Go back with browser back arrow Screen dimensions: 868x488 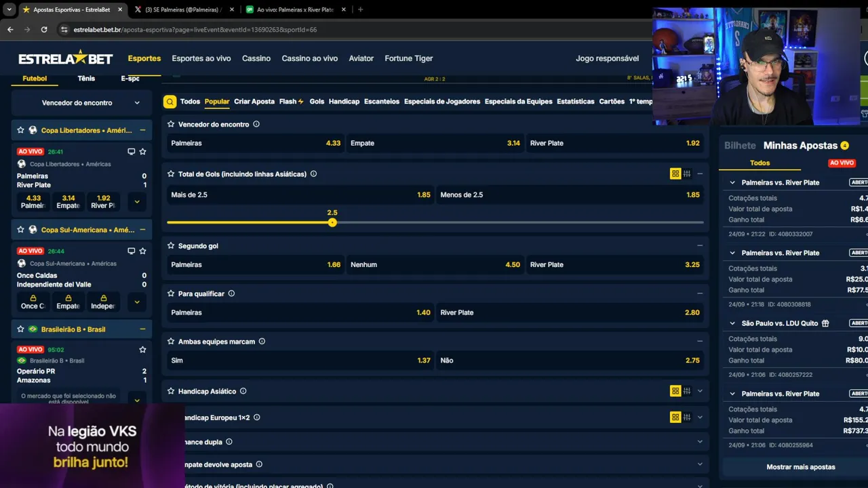10,30
